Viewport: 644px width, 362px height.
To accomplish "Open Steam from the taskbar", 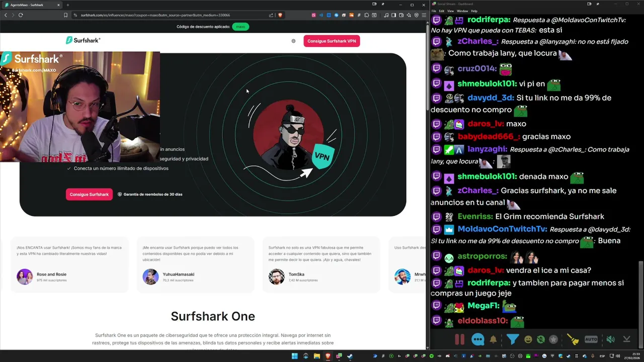I will pos(350,356).
